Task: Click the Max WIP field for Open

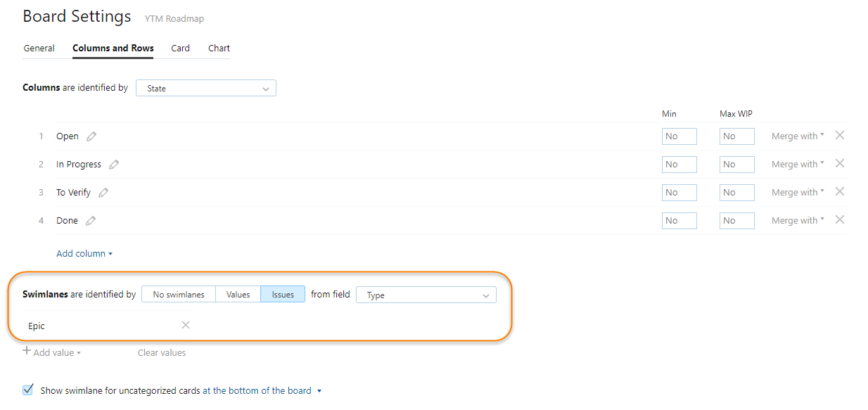Action: [736, 136]
